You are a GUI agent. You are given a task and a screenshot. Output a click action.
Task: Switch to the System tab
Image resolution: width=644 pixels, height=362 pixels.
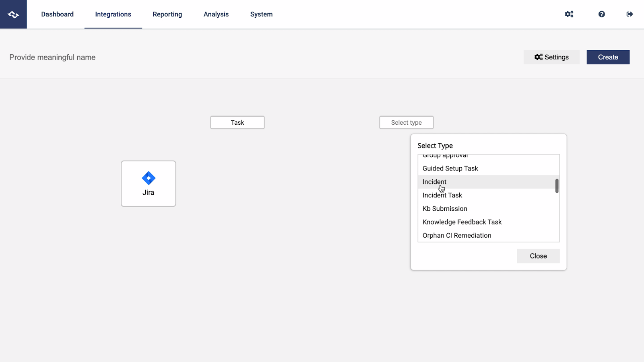click(261, 14)
